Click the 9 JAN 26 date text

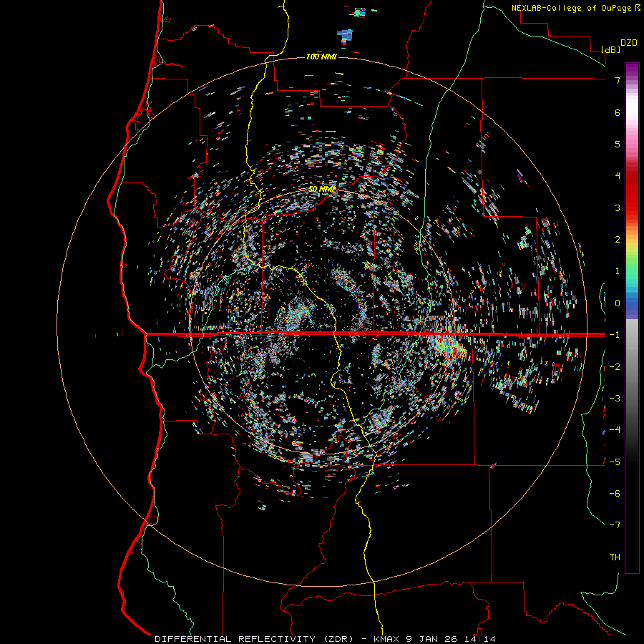tap(432, 639)
